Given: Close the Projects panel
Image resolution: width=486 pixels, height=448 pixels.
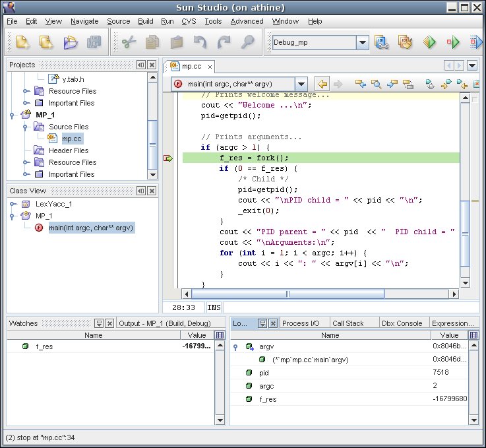Looking at the screenshot, I should click(x=152, y=65).
